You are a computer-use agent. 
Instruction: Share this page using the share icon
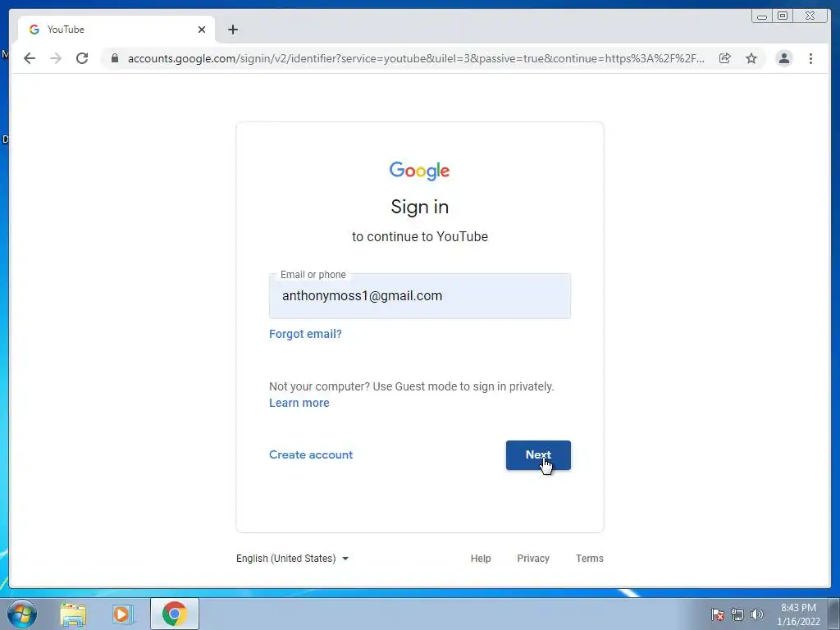click(725, 58)
